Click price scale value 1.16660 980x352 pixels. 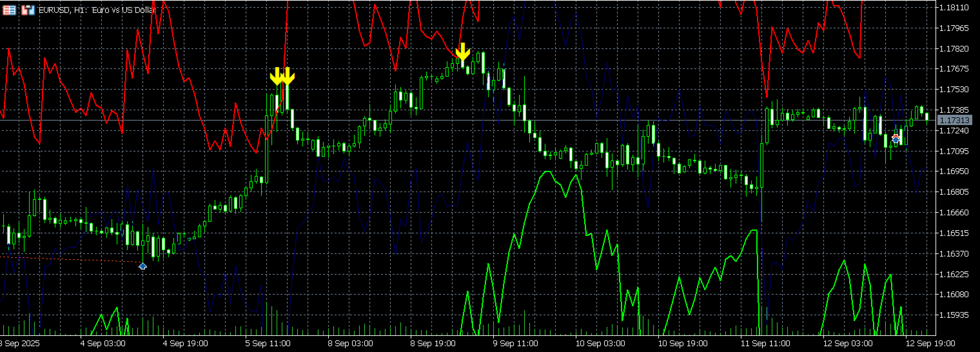pos(955,213)
